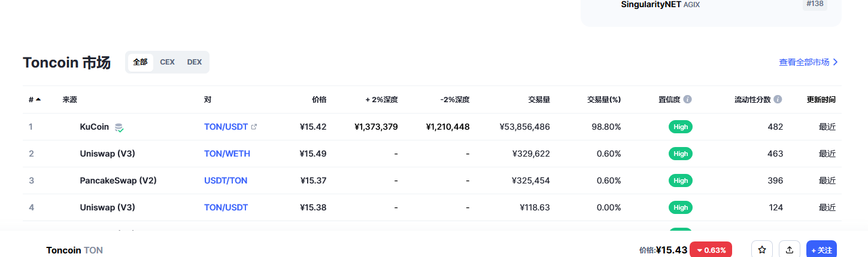The width and height of the screenshot is (868, 257).
Task: Select the 全部 market tab
Action: 140,62
